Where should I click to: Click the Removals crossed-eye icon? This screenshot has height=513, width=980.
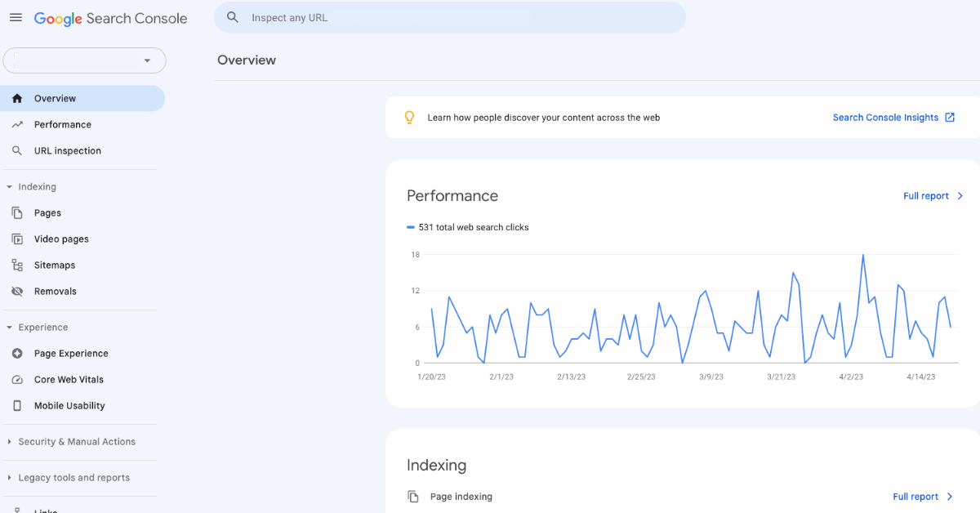pos(17,292)
